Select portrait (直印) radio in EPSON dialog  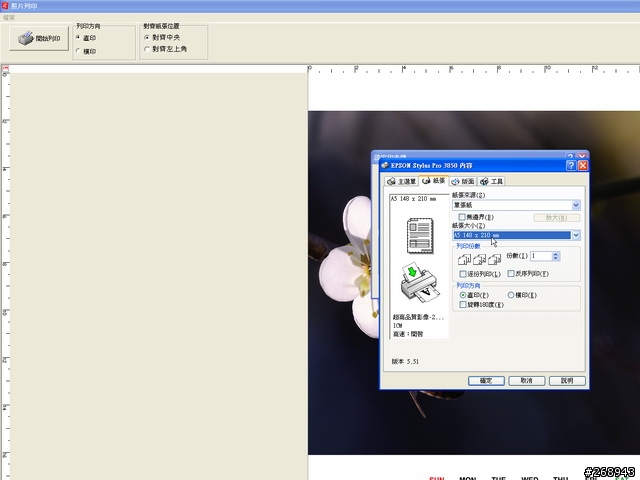[x=463, y=295]
